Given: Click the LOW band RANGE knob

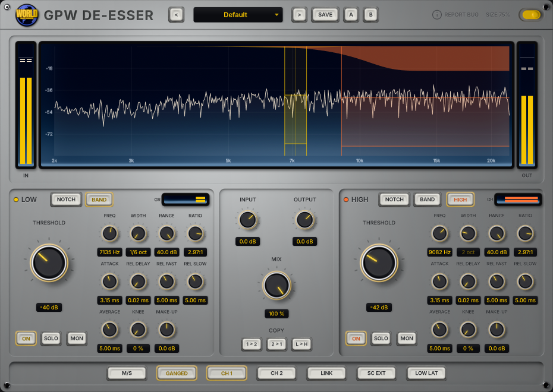Looking at the screenshot, I should tap(167, 233).
